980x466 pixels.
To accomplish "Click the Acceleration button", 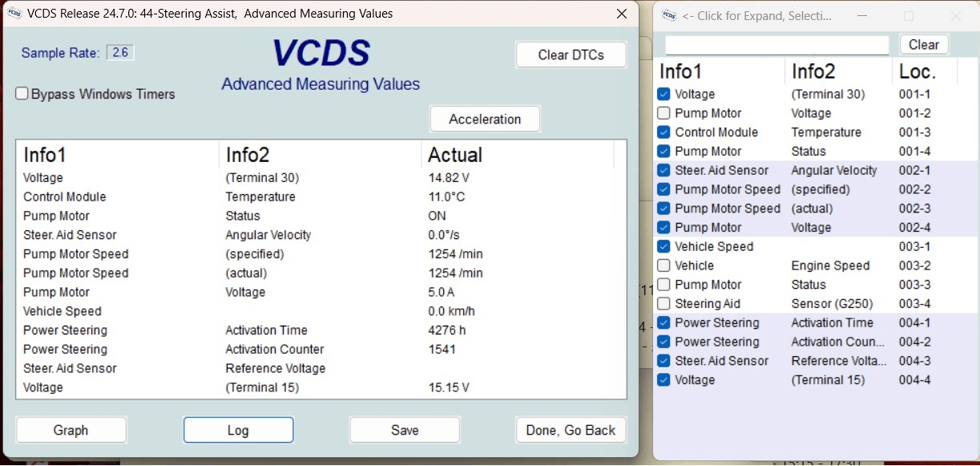I will pyautogui.click(x=485, y=119).
